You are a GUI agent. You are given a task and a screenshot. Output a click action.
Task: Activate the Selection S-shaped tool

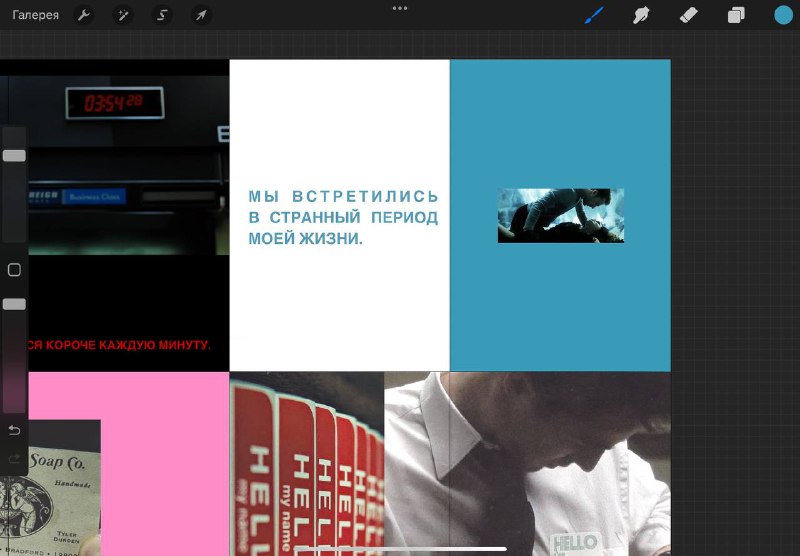(162, 15)
